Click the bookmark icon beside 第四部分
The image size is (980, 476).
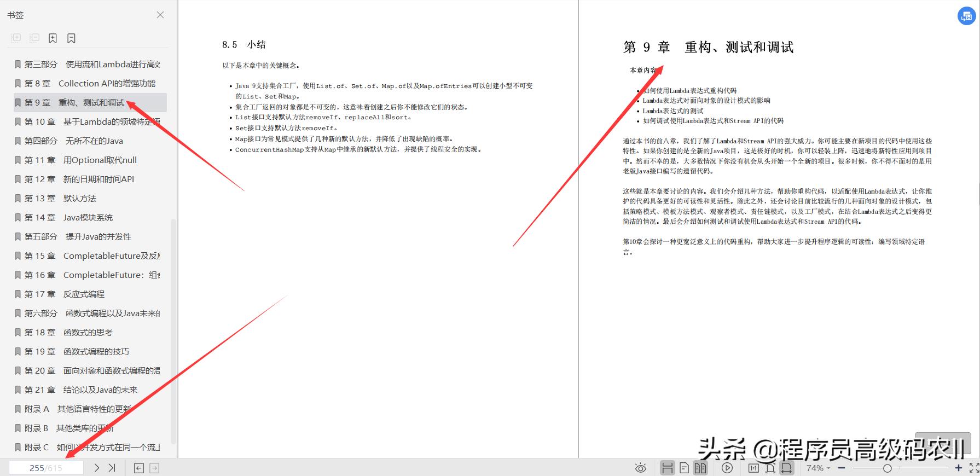[x=18, y=141]
